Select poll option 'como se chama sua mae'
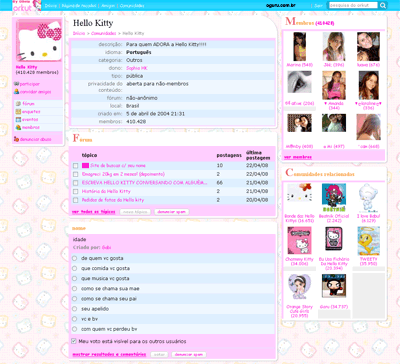The height and width of the screenshot is (364, 400). [x=75, y=289]
